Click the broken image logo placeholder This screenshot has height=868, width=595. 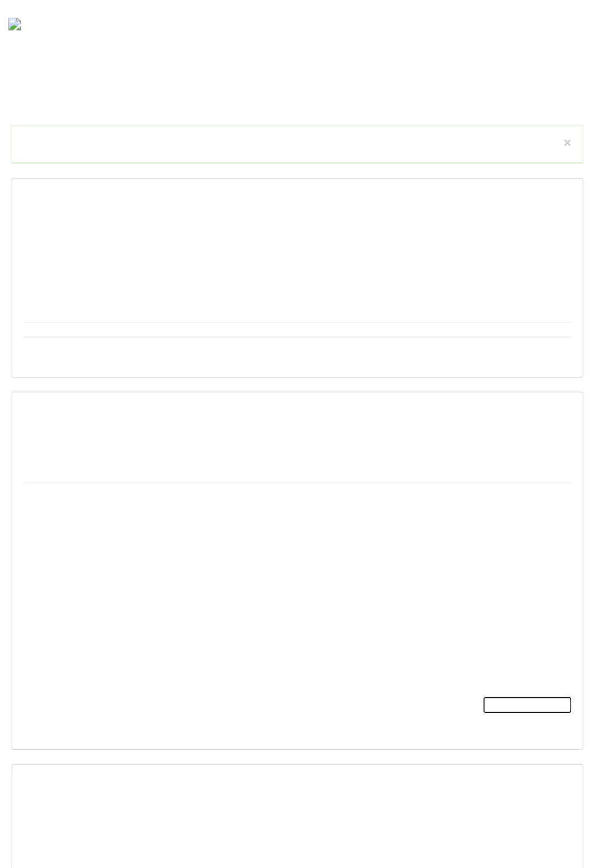15,24
